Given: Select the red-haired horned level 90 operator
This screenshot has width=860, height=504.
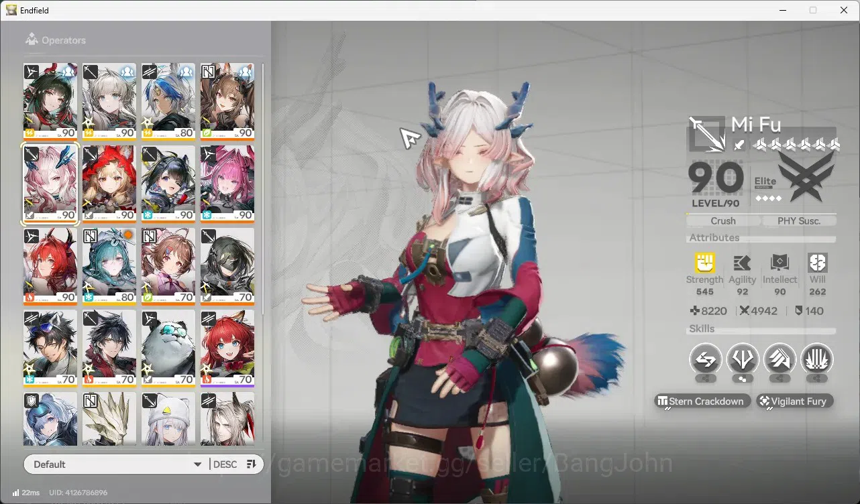Looking at the screenshot, I should click(50, 267).
